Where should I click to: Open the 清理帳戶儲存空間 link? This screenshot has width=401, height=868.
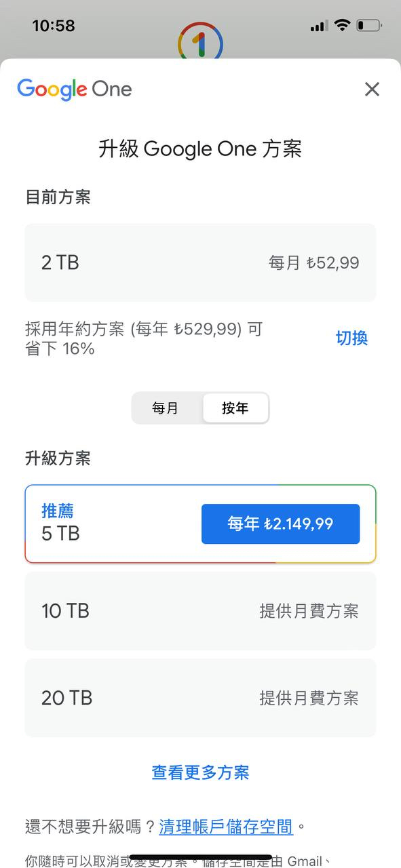(226, 827)
